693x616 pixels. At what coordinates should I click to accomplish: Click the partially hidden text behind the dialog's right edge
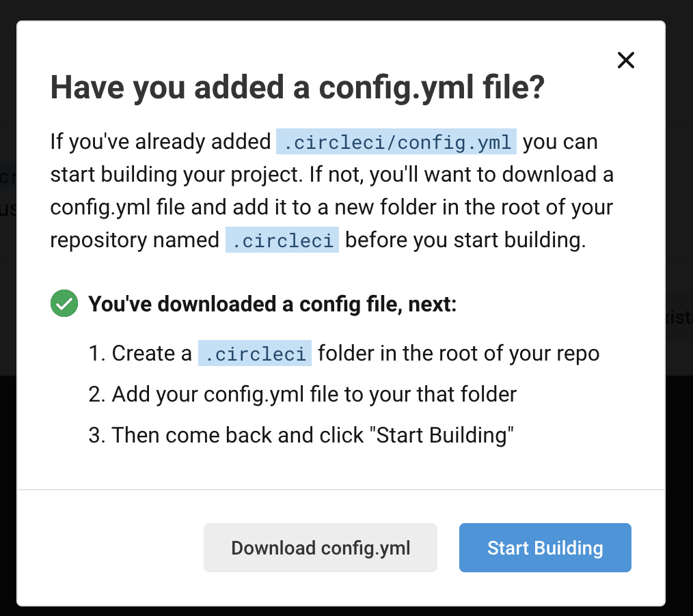[679, 317]
